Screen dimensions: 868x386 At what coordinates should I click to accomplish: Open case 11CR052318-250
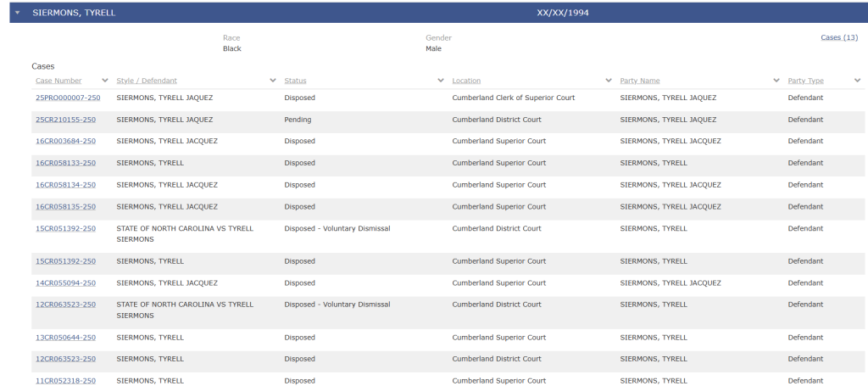[x=65, y=381]
